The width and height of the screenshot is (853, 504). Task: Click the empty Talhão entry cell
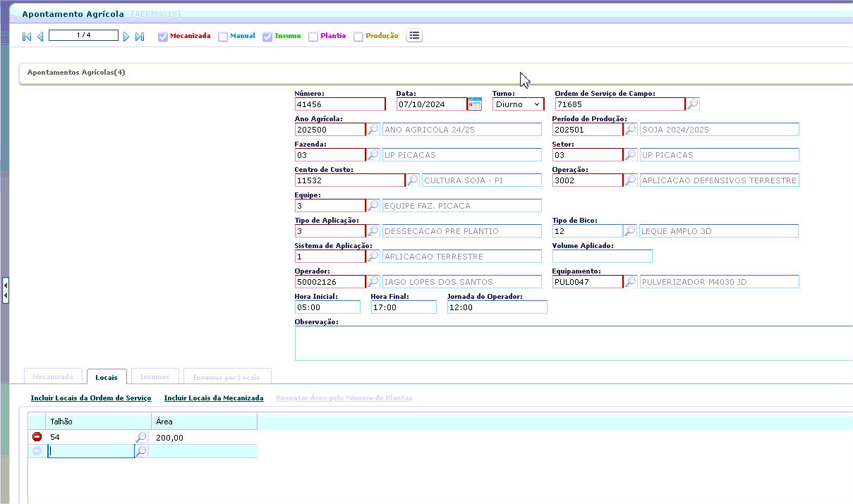pyautogui.click(x=91, y=451)
